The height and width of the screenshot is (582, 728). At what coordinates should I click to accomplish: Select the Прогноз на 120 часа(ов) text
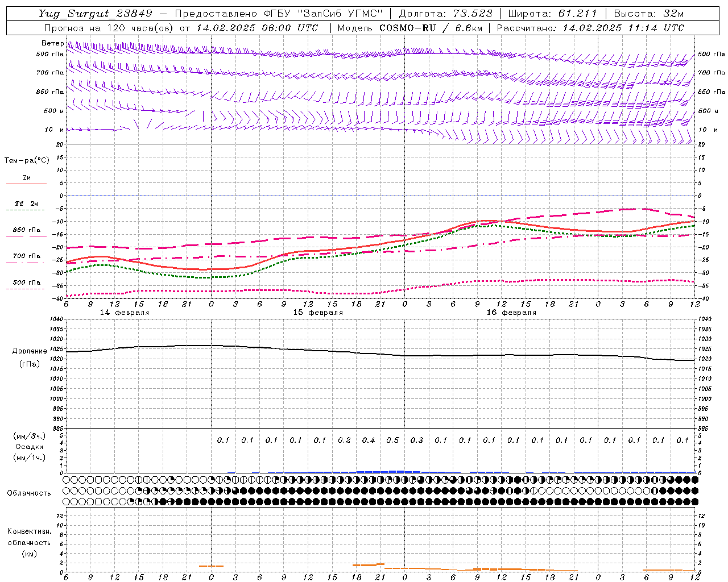point(109,28)
